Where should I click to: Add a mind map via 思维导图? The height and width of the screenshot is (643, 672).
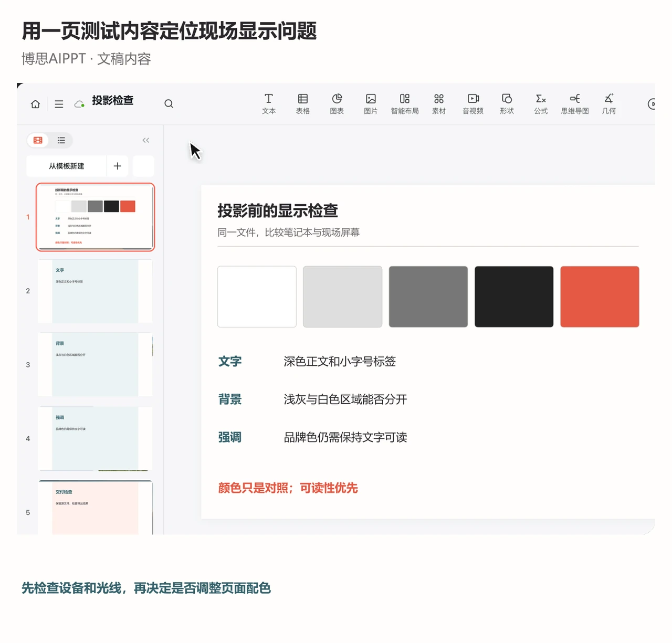[x=575, y=104]
